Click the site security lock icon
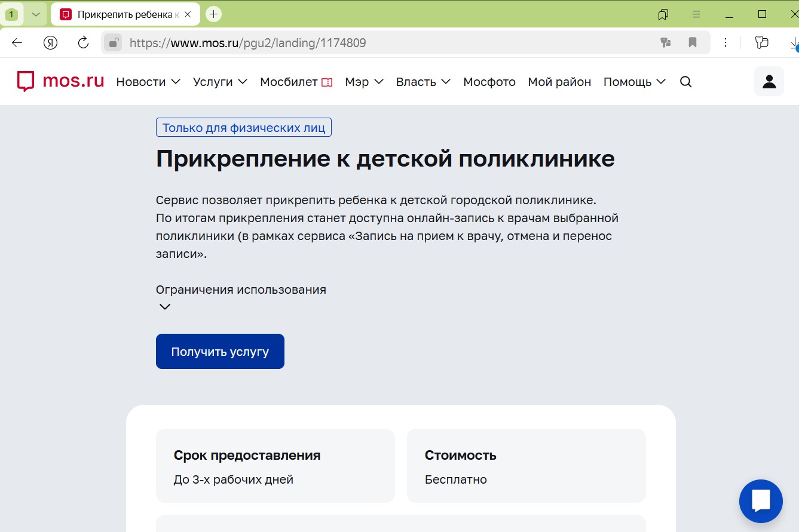799x532 pixels. coord(112,42)
